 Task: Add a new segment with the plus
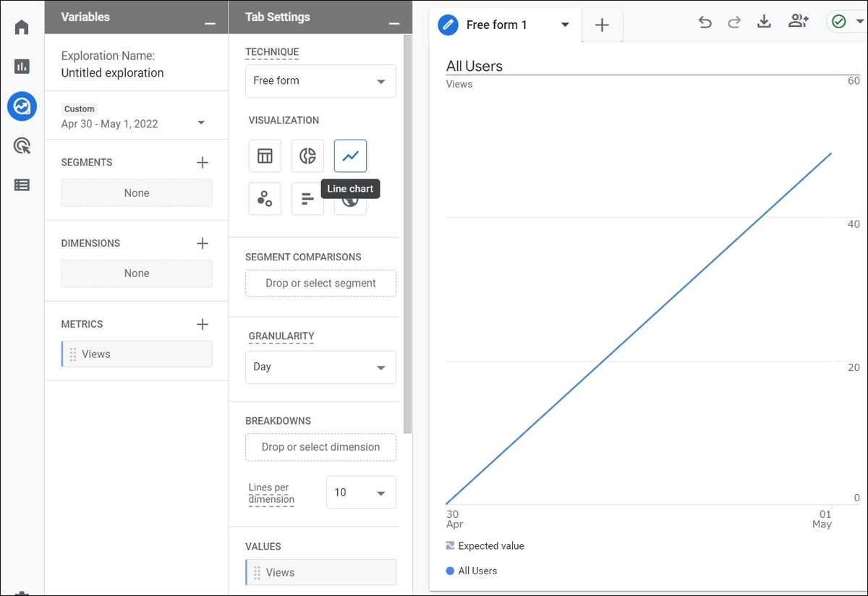point(203,162)
